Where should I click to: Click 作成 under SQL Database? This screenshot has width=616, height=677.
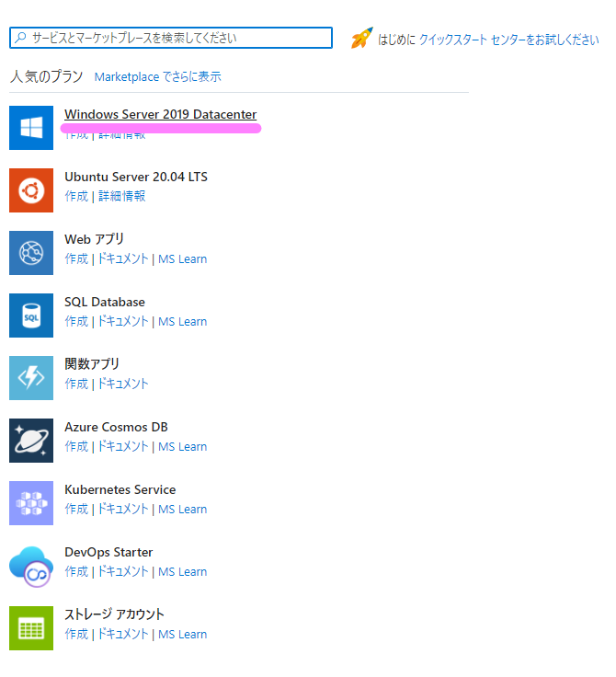point(76,322)
